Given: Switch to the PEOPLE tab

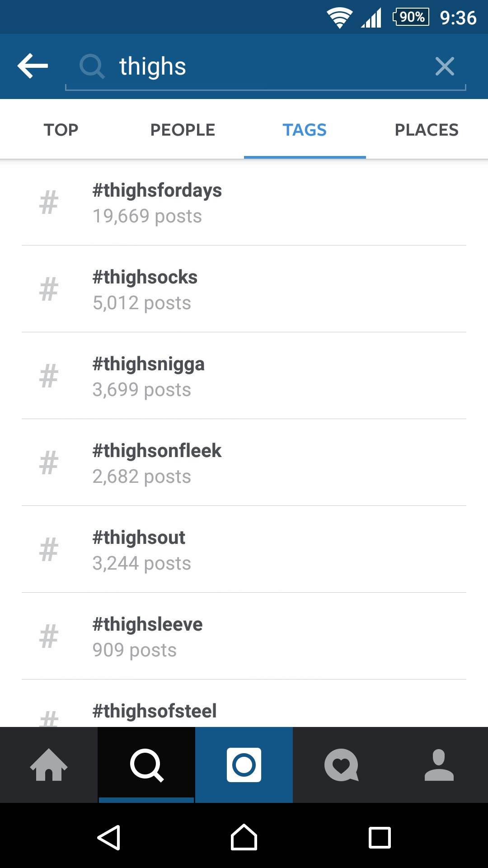Looking at the screenshot, I should click(183, 130).
